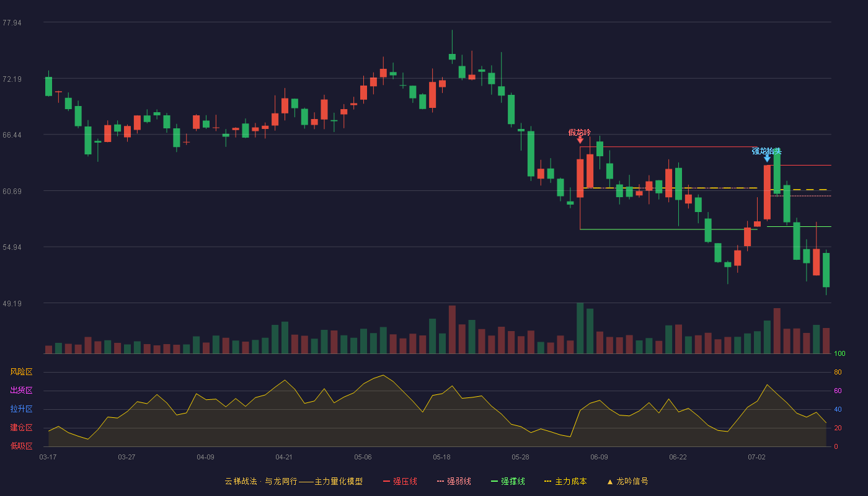Toggle the 强弱线 legend entry
The width and height of the screenshot is (868, 496).
(454, 481)
